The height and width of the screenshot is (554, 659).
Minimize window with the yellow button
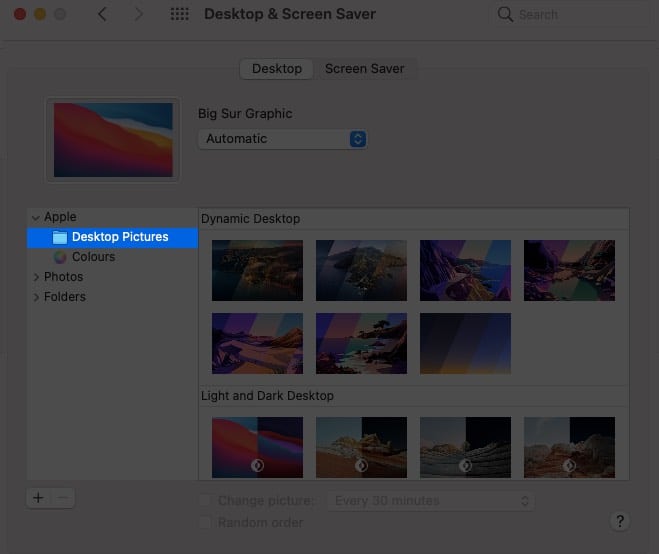pos(40,14)
